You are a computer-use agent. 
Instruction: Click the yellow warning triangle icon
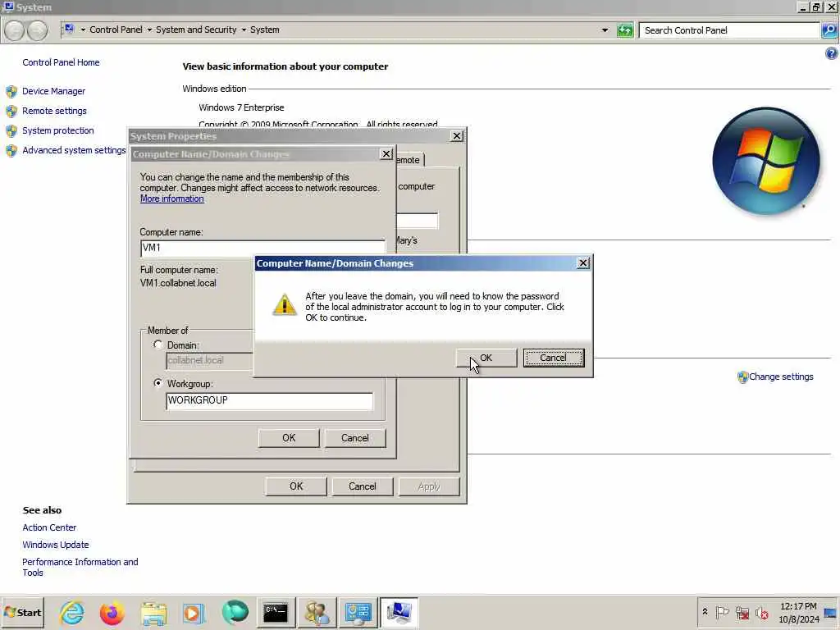coord(285,304)
